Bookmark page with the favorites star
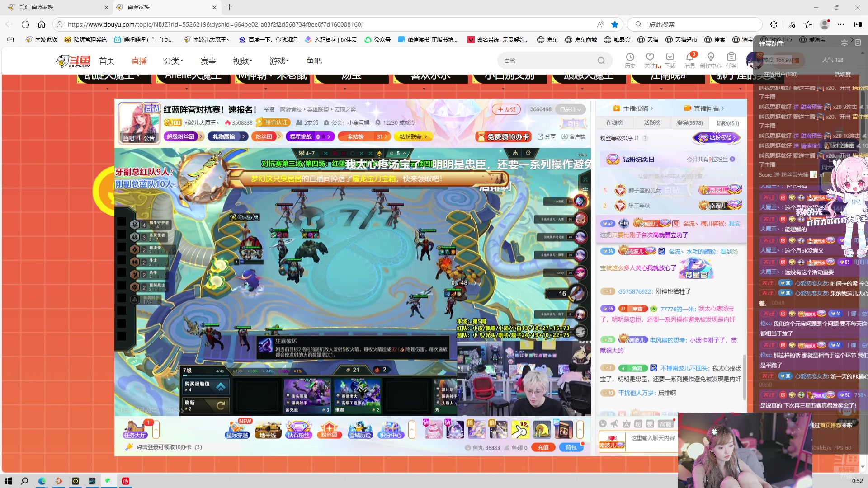This screenshot has height=488, width=868. 615,24
